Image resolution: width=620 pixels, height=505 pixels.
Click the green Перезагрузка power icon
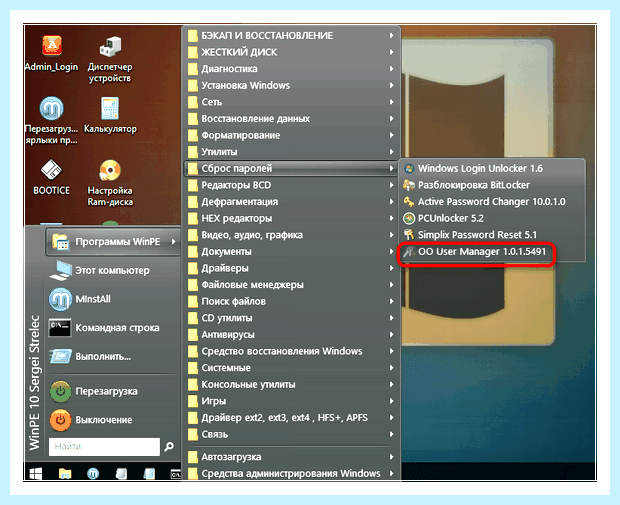click(x=60, y=391)
